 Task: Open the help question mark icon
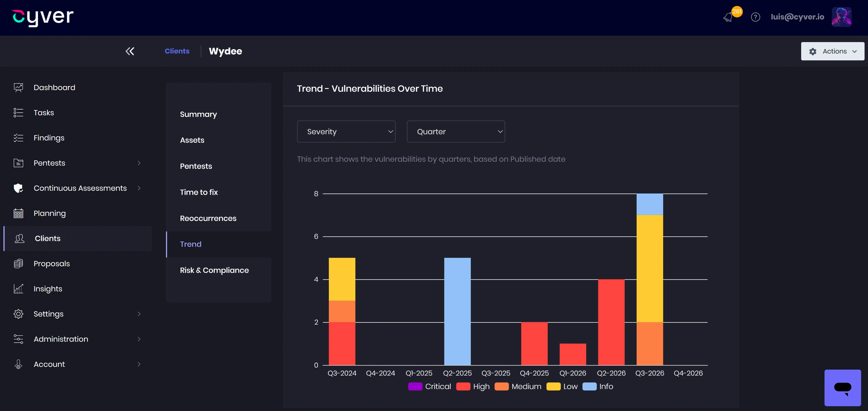(755, 17)
